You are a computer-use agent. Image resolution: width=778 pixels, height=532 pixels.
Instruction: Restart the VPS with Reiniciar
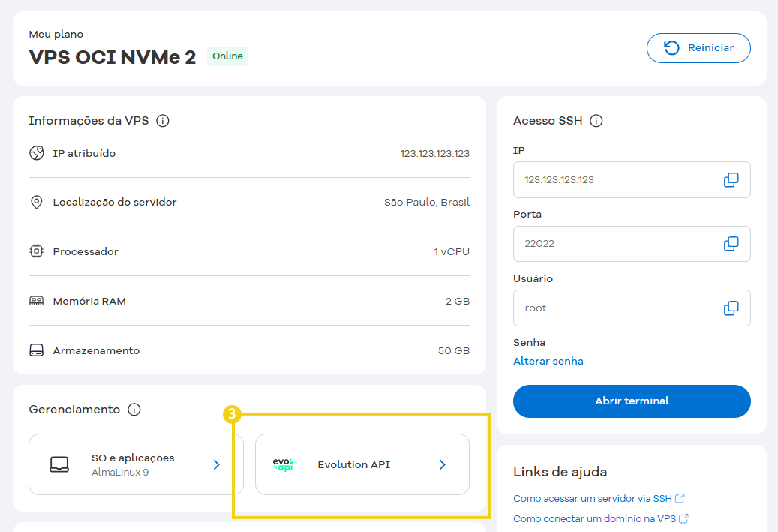point(698,47)
